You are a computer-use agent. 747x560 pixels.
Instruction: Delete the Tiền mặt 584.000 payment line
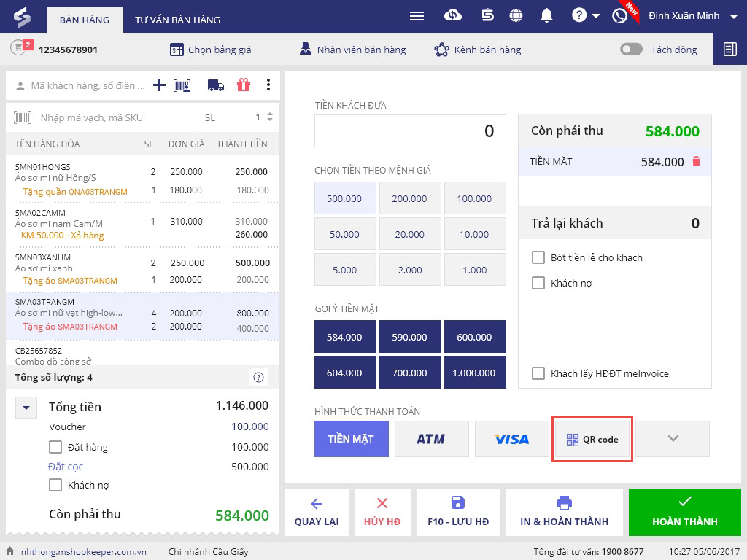tap(696, 161)
